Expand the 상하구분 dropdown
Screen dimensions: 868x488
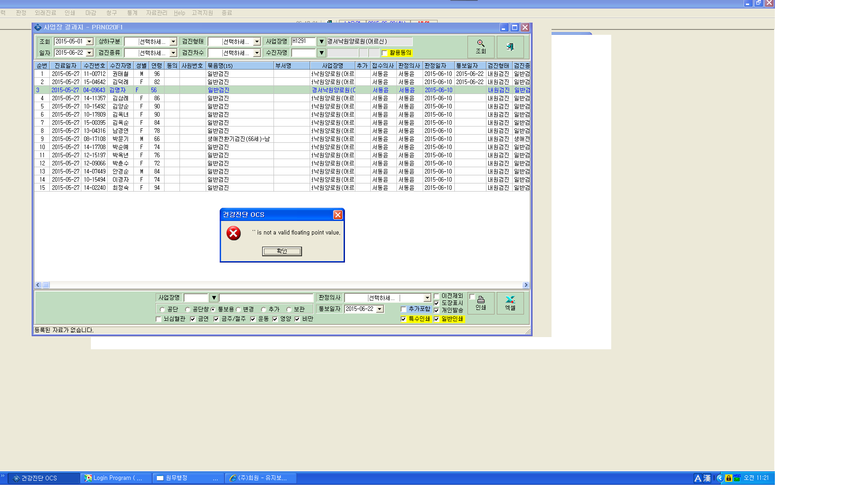[x=173, y=42]
